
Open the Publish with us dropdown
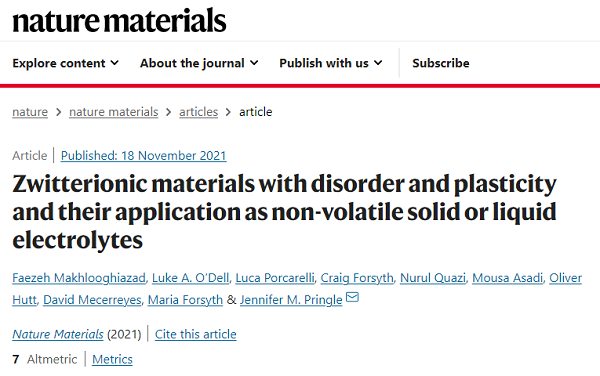[x=331, y=63]
